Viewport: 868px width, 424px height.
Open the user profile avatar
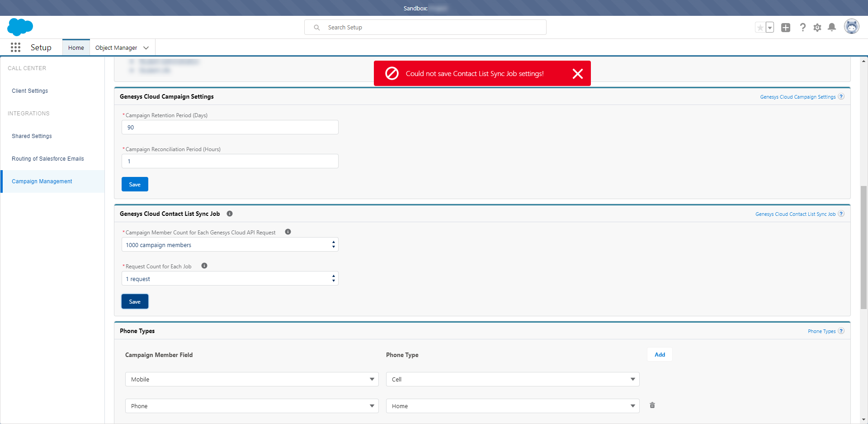[x=852, y=27]
